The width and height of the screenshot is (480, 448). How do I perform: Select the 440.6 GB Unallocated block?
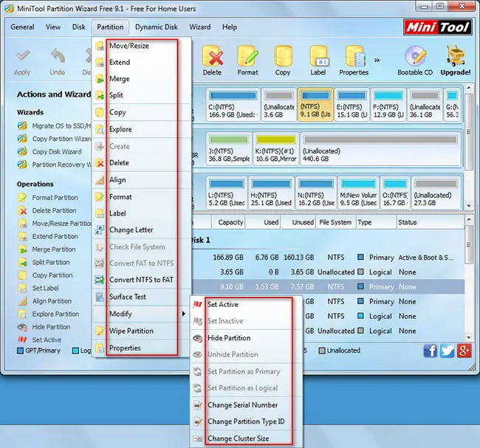[380, 149]
